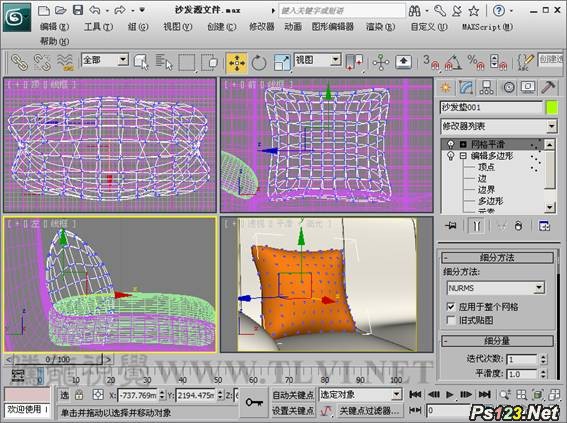The height and width of the screenshot is (423, 567).
Task: Click the 设置关键点 button
Action: (x=293, y=411)
